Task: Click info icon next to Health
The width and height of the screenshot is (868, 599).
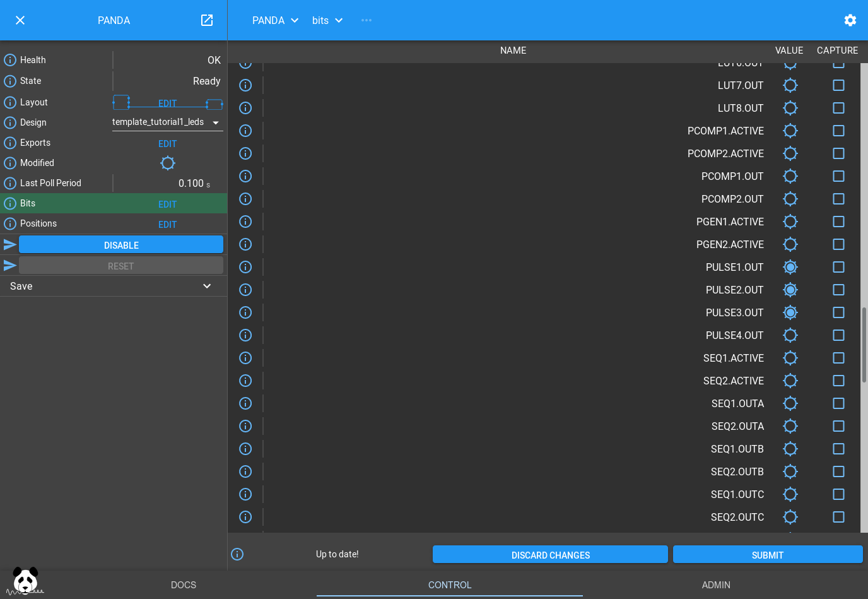Action: [10, 60]
